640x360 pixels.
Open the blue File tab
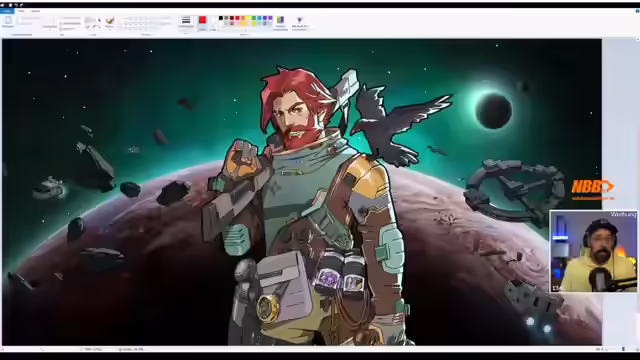7,11
